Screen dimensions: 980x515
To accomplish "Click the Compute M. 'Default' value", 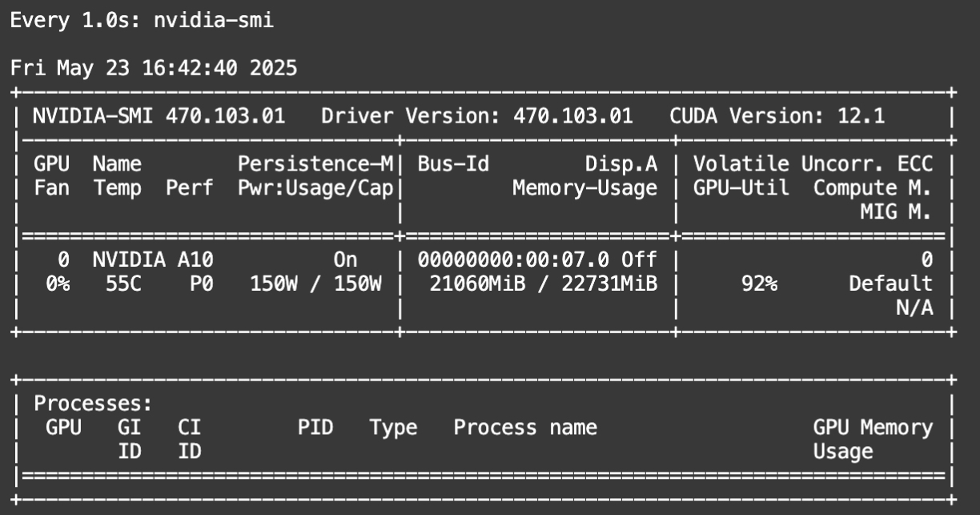I will [x=891, y=284].
